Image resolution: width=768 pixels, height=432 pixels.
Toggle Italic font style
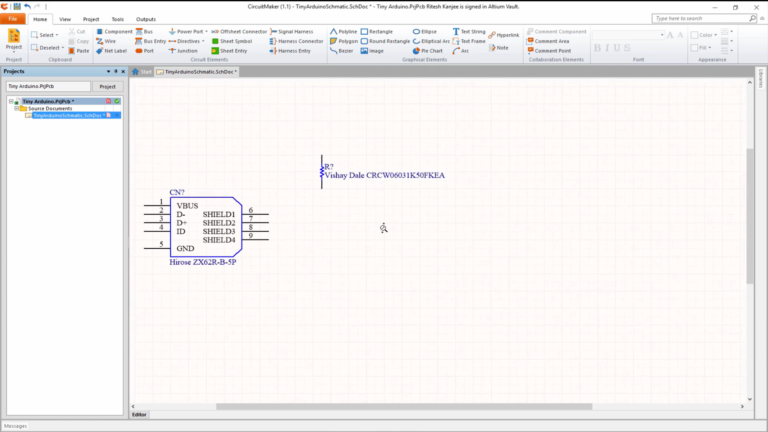607,48
